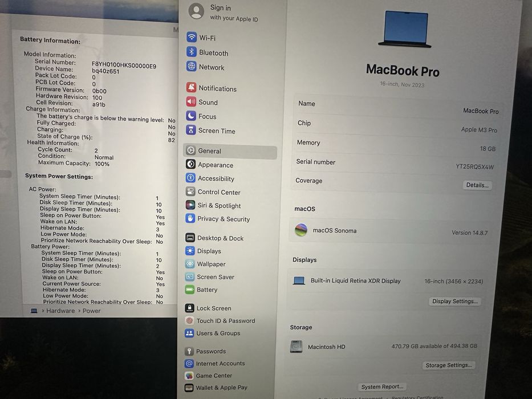Click Users & Groups icon
This screenshot has height=399, width=532.
coord(189,333)
